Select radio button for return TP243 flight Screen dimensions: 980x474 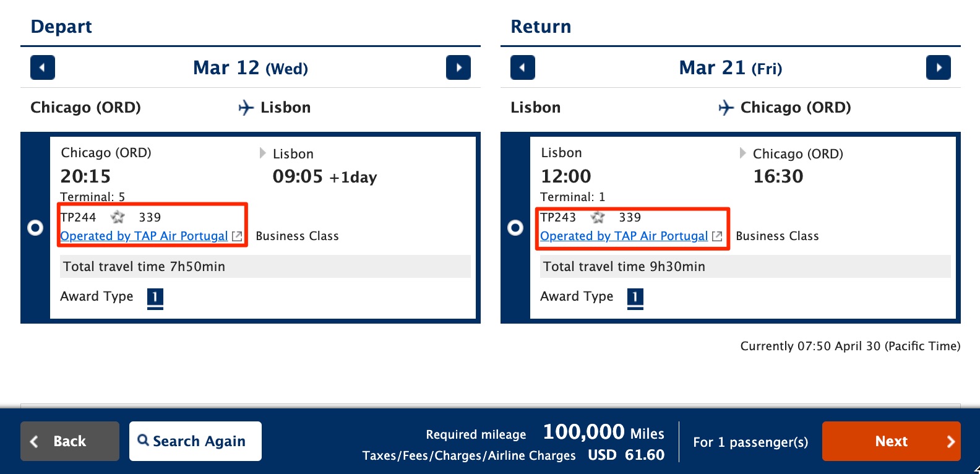click(515, 228)
